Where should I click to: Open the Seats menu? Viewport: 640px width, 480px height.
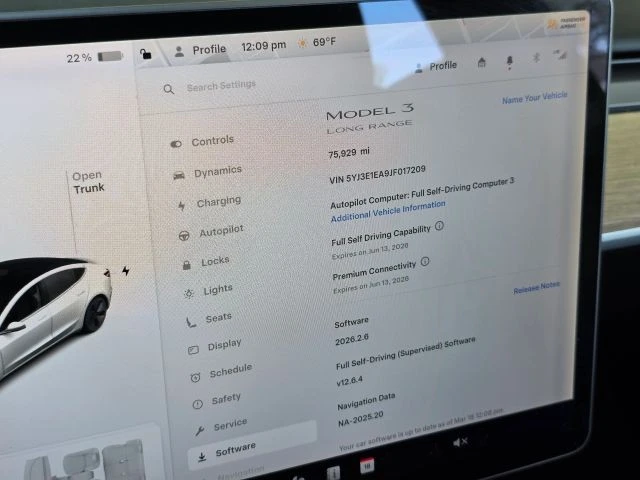[x=209, y=319]
